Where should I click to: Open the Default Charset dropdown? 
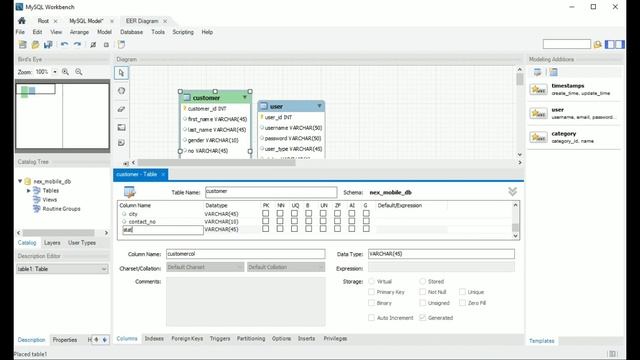pyautogui.click(x=205, y=267)
